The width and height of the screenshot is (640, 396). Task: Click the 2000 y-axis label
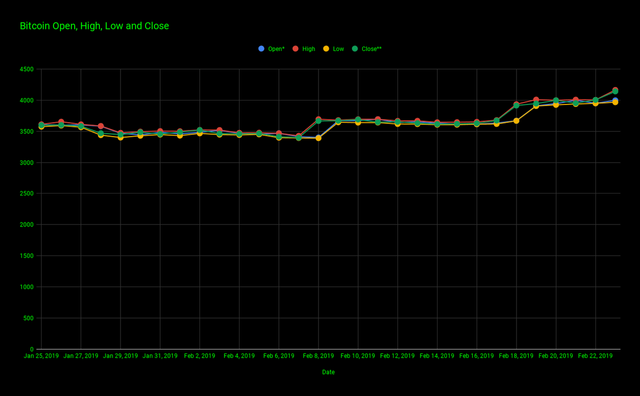[27, 225]
